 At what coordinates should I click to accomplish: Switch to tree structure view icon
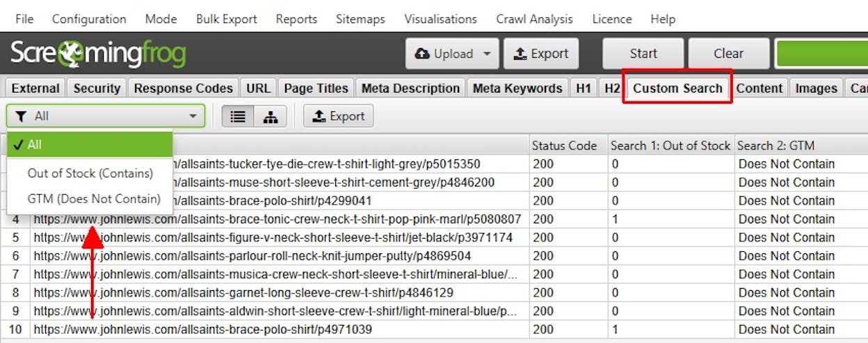270,117
